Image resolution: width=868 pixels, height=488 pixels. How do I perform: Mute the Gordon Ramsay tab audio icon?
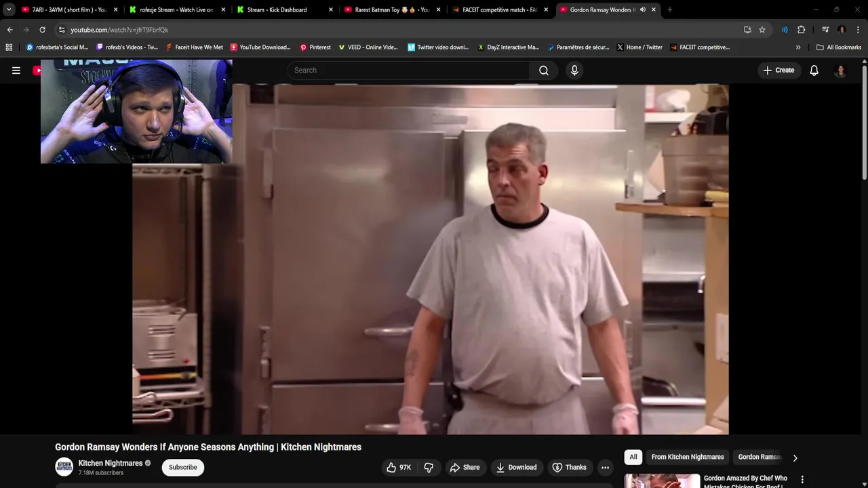tap(642, 9)
